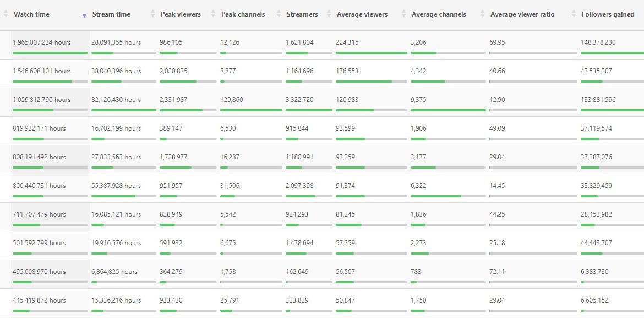Click sort arrows left of Followers gained header

(574, 14)
